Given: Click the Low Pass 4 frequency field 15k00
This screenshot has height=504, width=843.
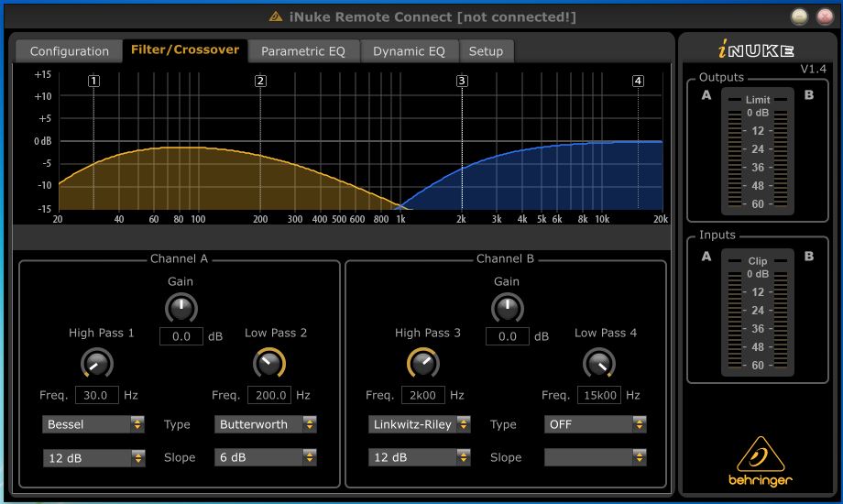Looking at the screenshot, I should [599, 395].
